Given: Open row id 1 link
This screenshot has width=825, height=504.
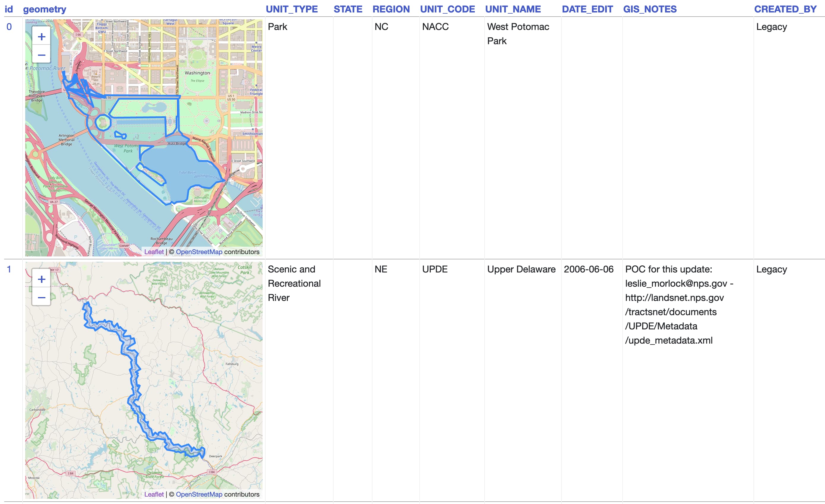Looking at the screenshot, I should [9, 269].
